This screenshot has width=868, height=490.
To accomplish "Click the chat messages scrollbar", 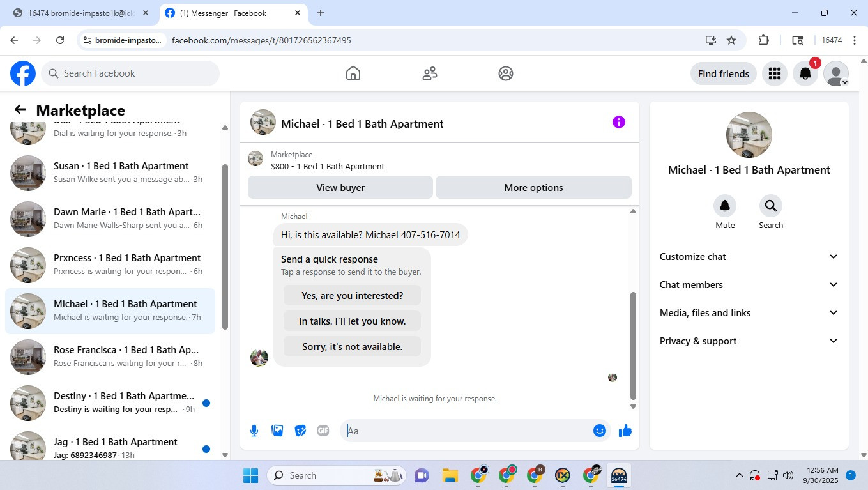I will click(x=633, y=346).
